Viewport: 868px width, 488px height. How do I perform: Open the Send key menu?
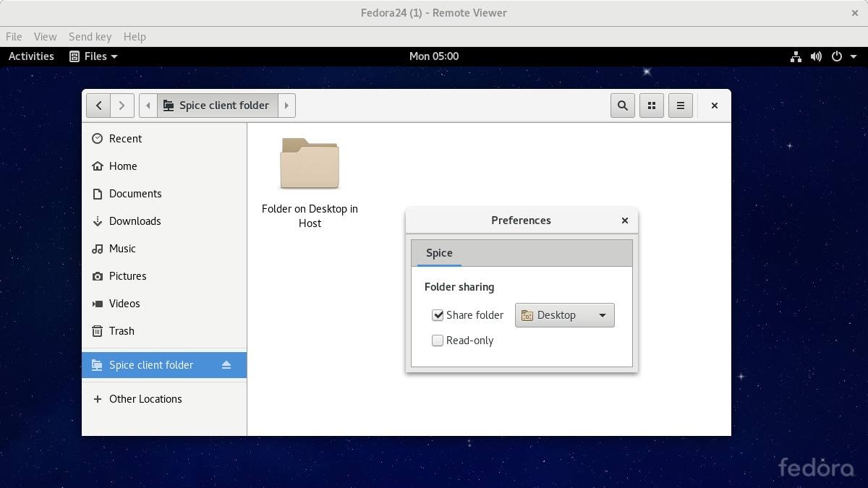tap(90, 37)
